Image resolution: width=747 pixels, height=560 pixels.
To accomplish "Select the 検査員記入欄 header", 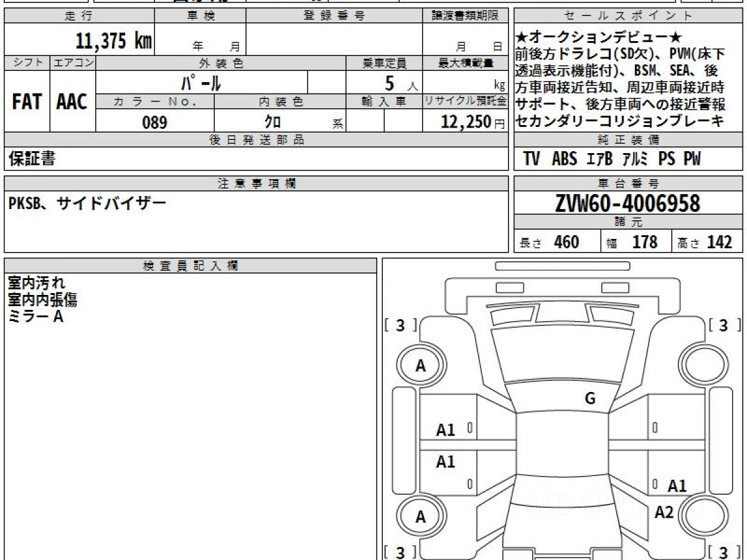I will pyautogui.click(x=190, y=265).
